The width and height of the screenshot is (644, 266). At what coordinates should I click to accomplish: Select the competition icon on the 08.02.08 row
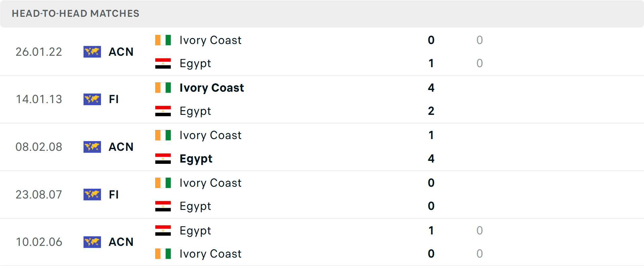coord(92,147)
